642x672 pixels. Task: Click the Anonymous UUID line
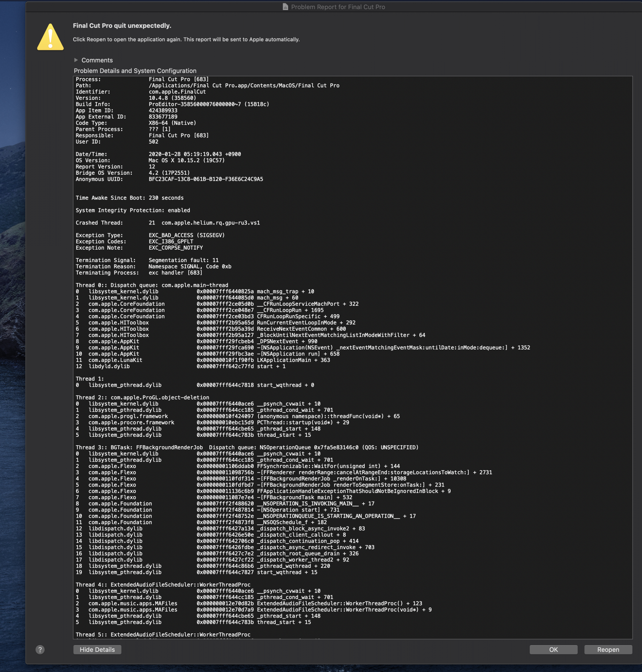coord(169,179)
